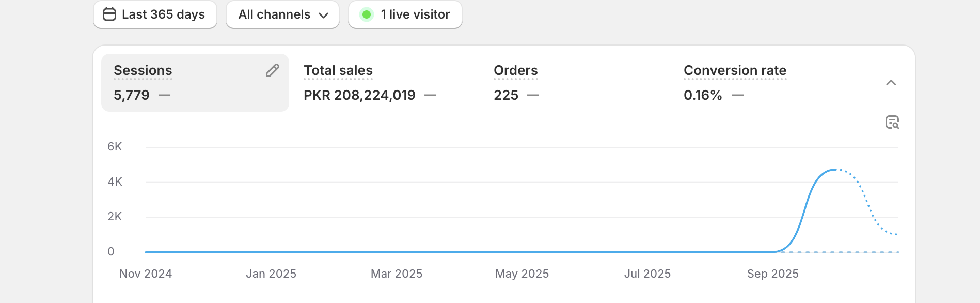The height and width of the screenshot is (303, 980).
Task: Click the 6K label on the vertical axis
Action: pos(115,147)
